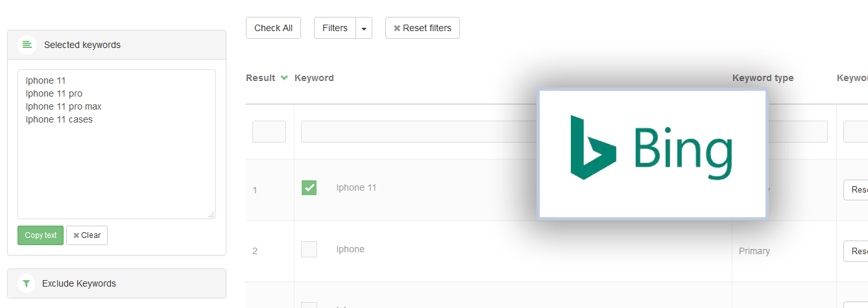Grab the resize handle of keywords textarea
This screenshot has height=308, width=868.
pos(211,215)
